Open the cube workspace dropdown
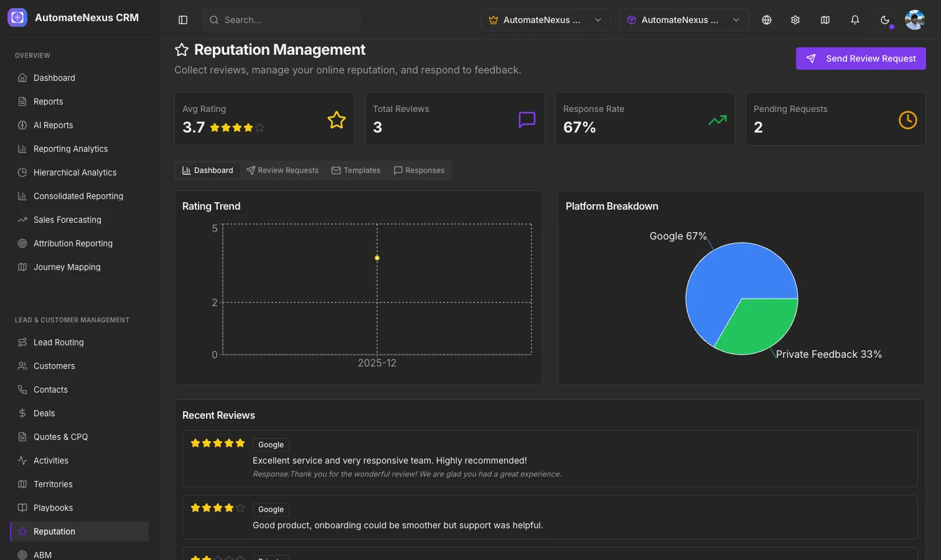This screenshot has height=560, width=941. coord(684,20)
